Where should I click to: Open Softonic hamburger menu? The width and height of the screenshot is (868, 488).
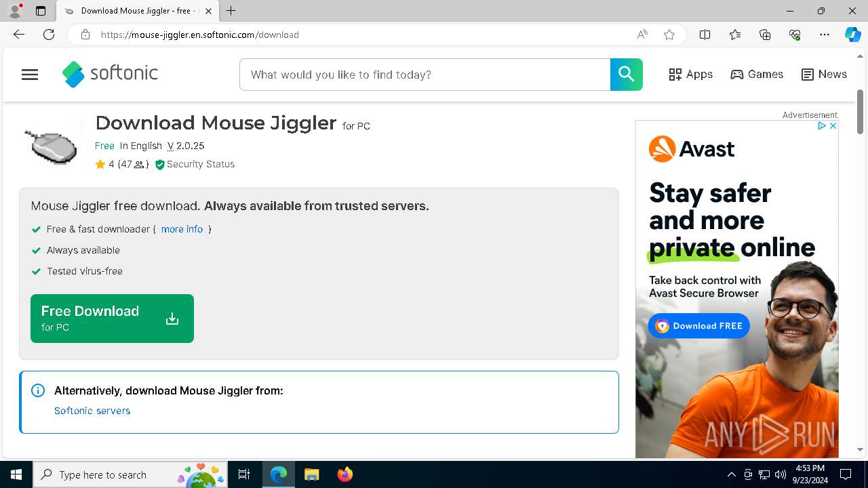coord(30,75)
